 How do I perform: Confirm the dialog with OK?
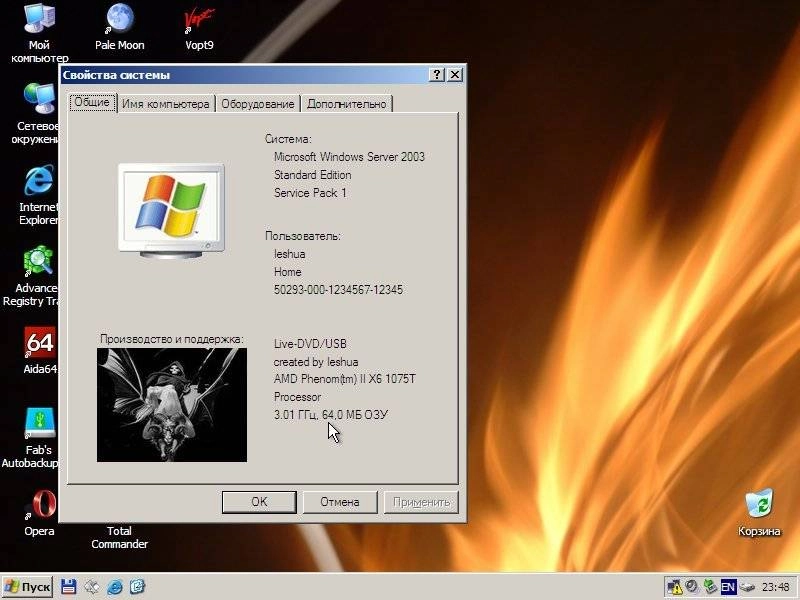259,502
